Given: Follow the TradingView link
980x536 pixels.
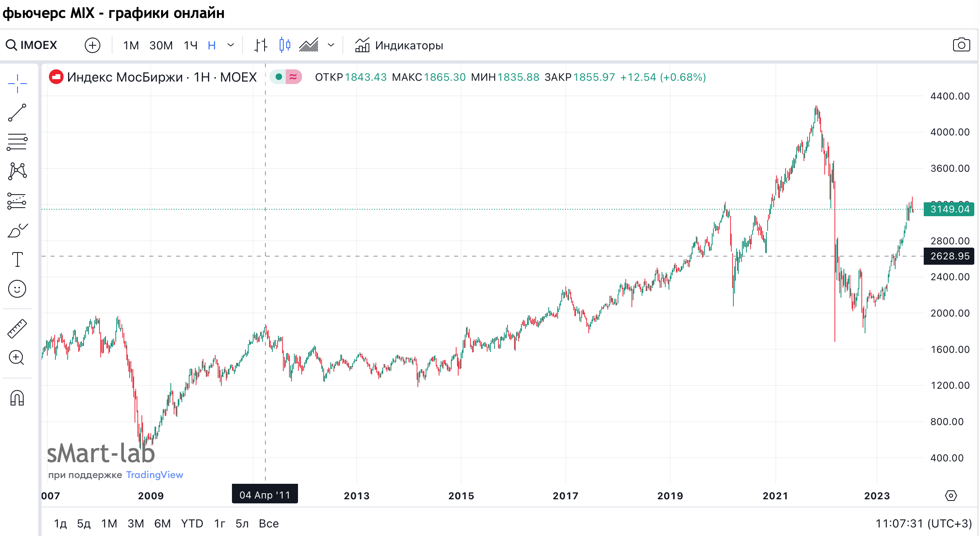Looking at the screenshot, I should [155, 475].
